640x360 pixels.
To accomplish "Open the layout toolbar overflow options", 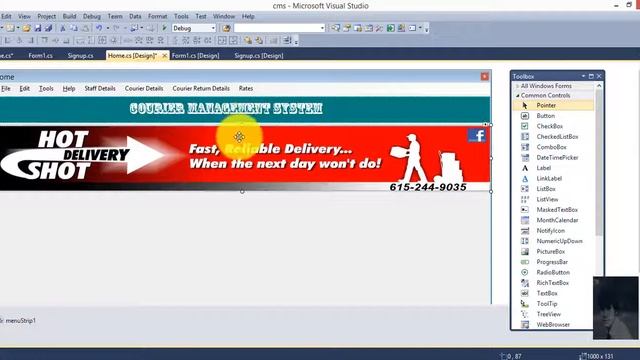I will pyautogui.click(x=296, y=41).
